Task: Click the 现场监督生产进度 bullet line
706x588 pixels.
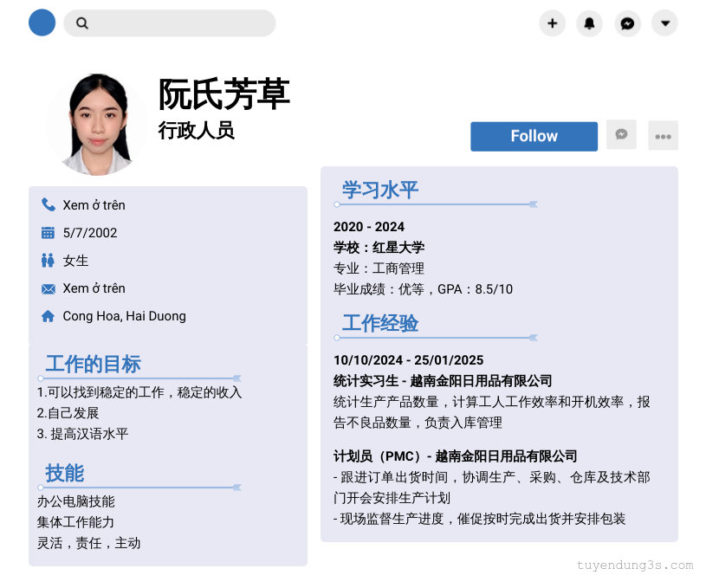Action: tap(480, 519)
